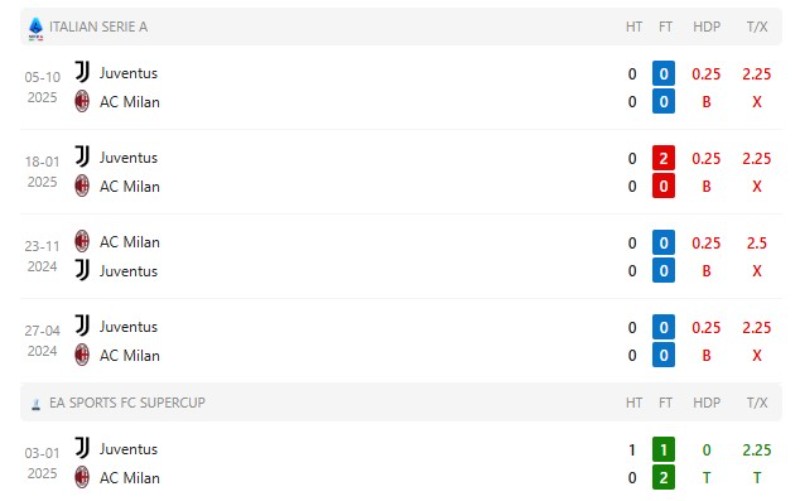
Task: Click AC Milan name in 18-01 2025 match
Action: pos(129,186)
